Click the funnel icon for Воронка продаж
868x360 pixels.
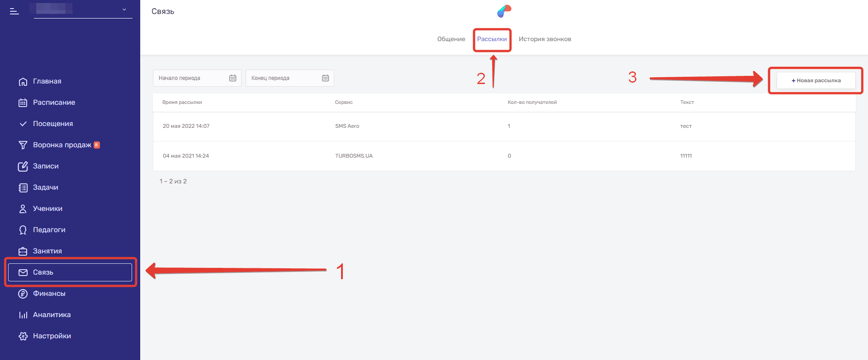coord(23,145)
